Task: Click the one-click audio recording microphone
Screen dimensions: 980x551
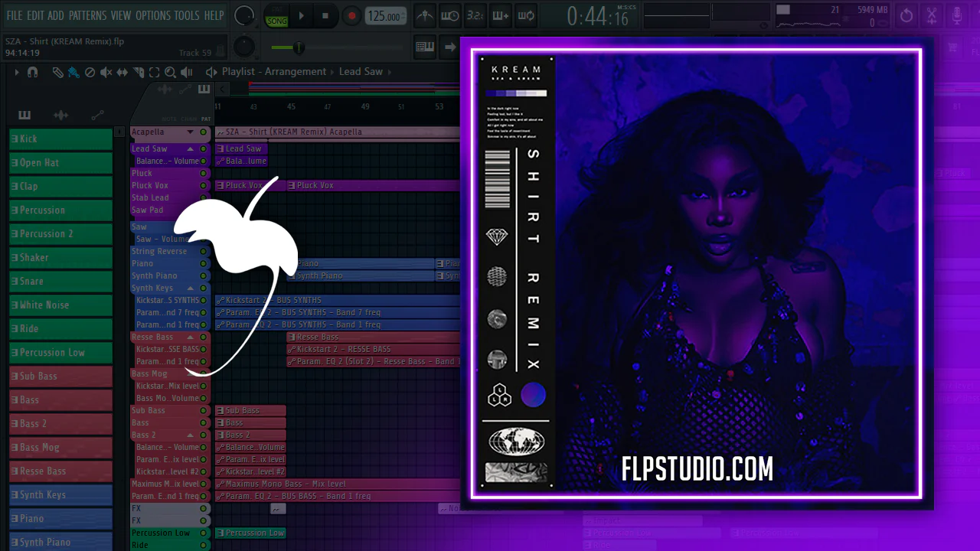Action: pyautogui.click(x=957, y=15)
